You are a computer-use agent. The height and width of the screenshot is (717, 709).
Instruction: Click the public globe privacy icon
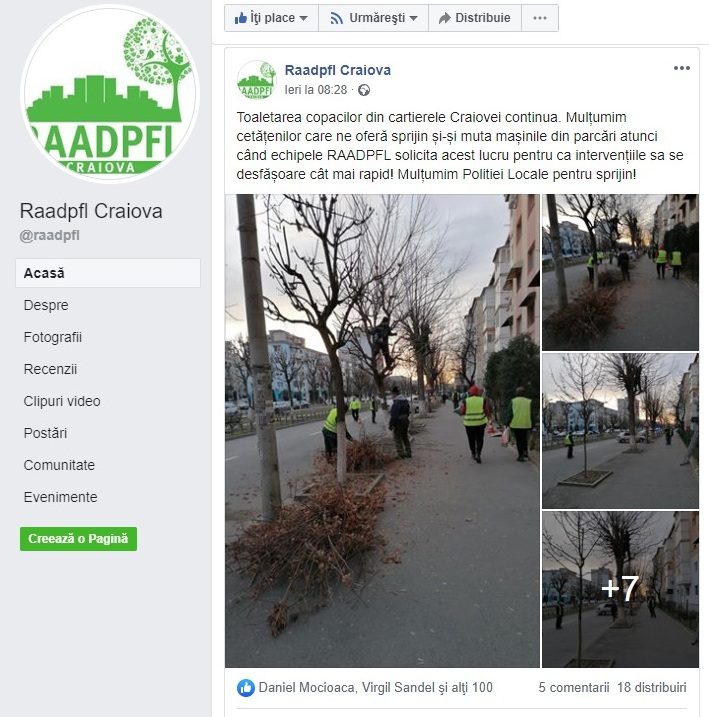click(364, 90)
